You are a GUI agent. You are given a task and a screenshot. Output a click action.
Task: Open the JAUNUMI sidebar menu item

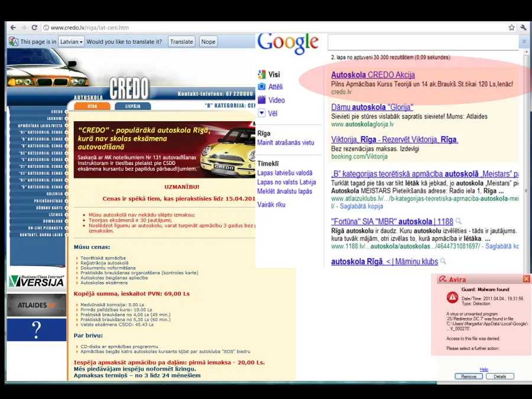click(x=55, y=118)
